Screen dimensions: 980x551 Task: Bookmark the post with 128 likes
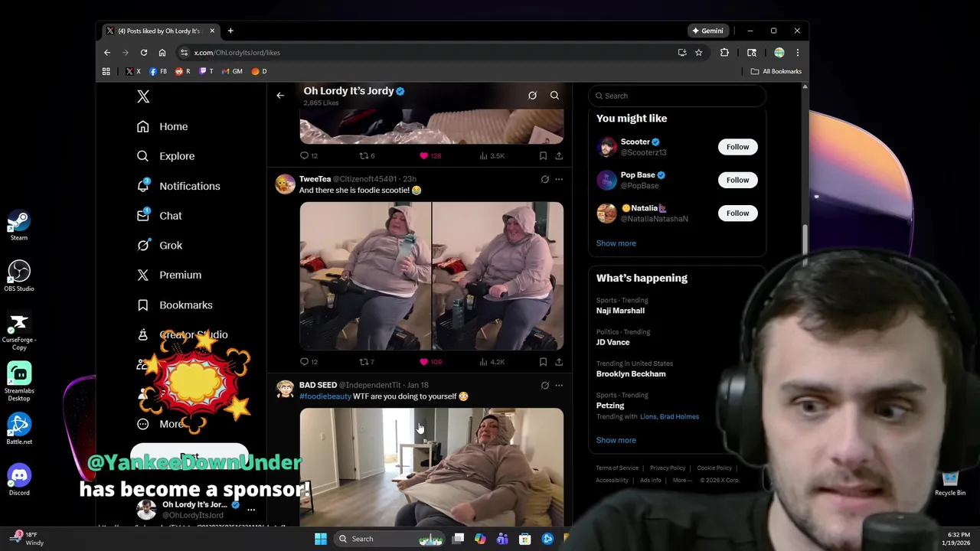(x=543, y=155)
